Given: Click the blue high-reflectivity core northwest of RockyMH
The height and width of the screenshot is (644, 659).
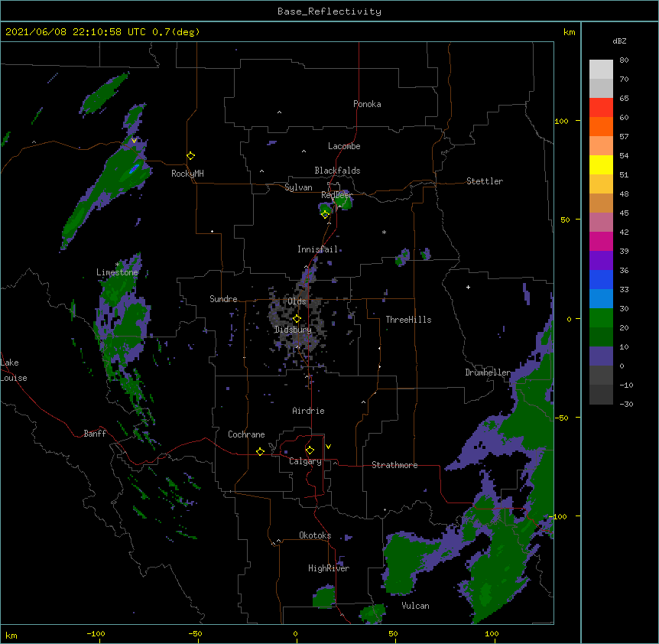Looking at the screenshot, I should coord(134,169).
